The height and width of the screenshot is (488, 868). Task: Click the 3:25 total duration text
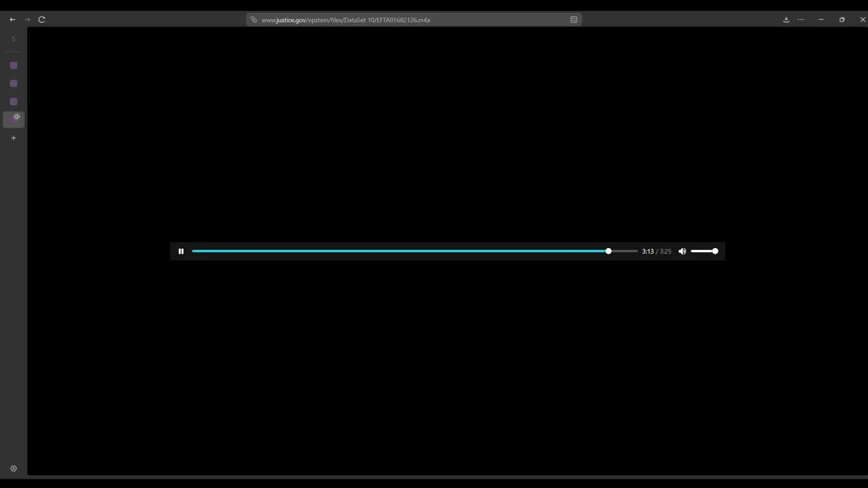[x=665, y=251]
